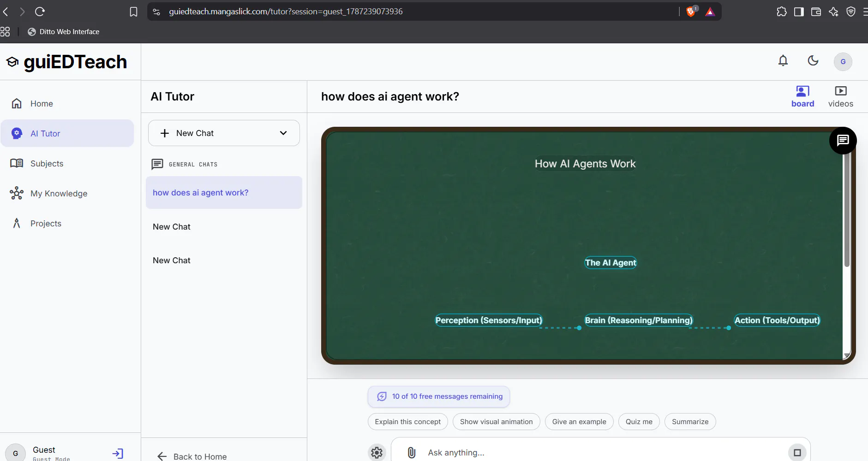Click 'Action (Tools/Output)' node
The width and height of the screenshot is (868, 461).
pyautogui.click(x=777, y=320)
